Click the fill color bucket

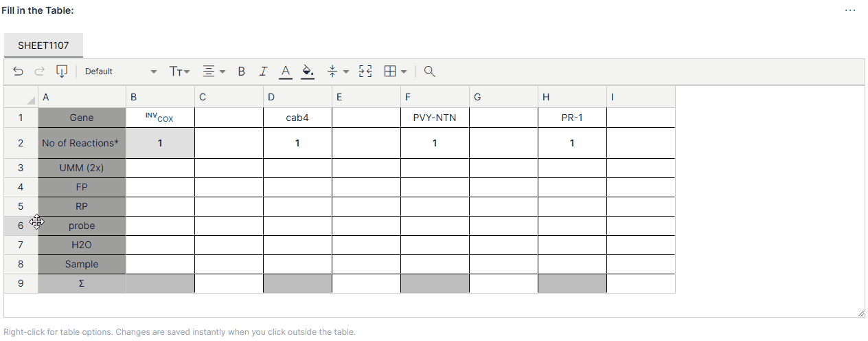tap(308, 71)
